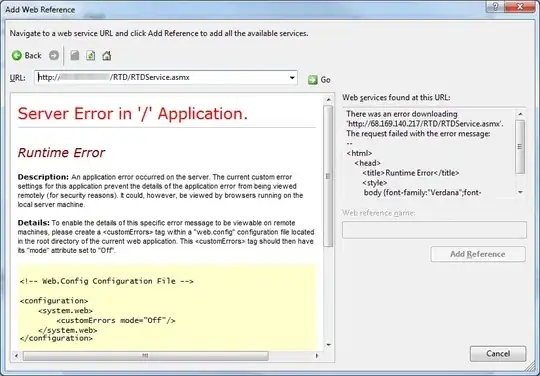Click the Back text label

pyautogui.click(x=33, y=55)
